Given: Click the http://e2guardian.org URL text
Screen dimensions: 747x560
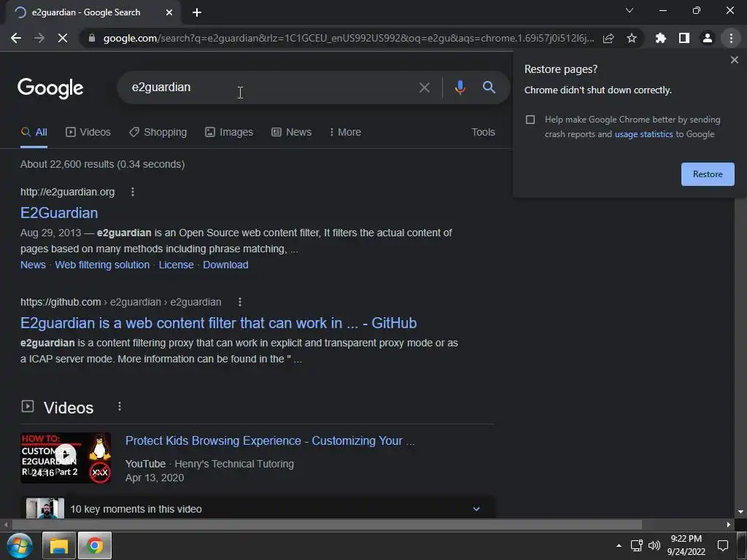Looking at the screenshot, I should (67, 192).
